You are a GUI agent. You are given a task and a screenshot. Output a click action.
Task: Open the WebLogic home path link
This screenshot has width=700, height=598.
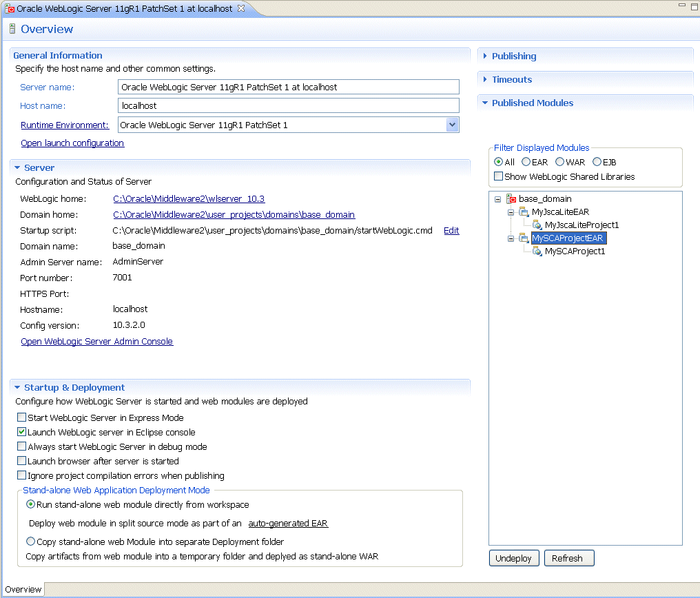[189, 198]
